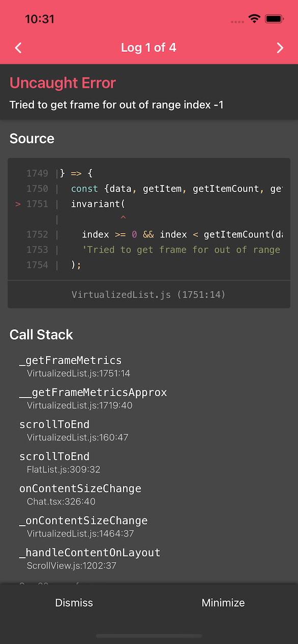Select the Source section header
This screenshot has height=644, width=298.
(x=32, y=138)
